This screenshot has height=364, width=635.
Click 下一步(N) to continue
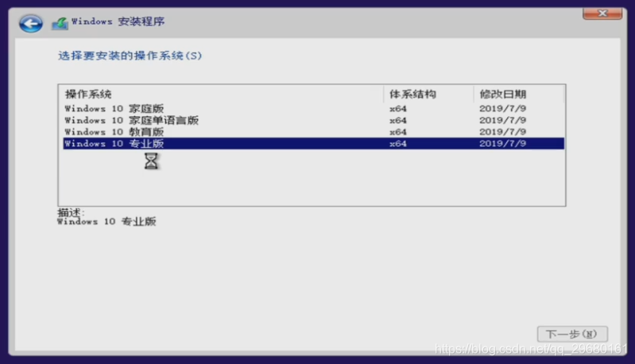pyautogui.click(x=572, y=334)
